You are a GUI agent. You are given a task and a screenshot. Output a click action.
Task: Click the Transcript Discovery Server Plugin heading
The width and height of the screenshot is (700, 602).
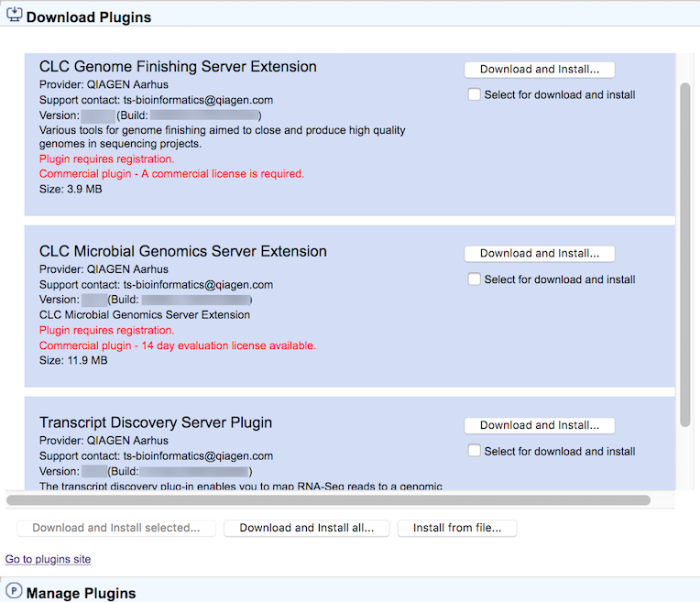point(156,423)
